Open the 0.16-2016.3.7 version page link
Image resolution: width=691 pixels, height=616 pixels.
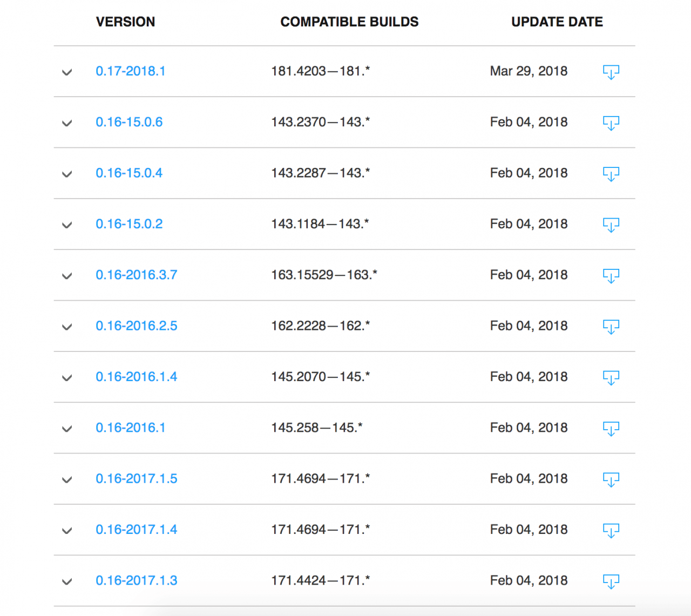point(136,275)
